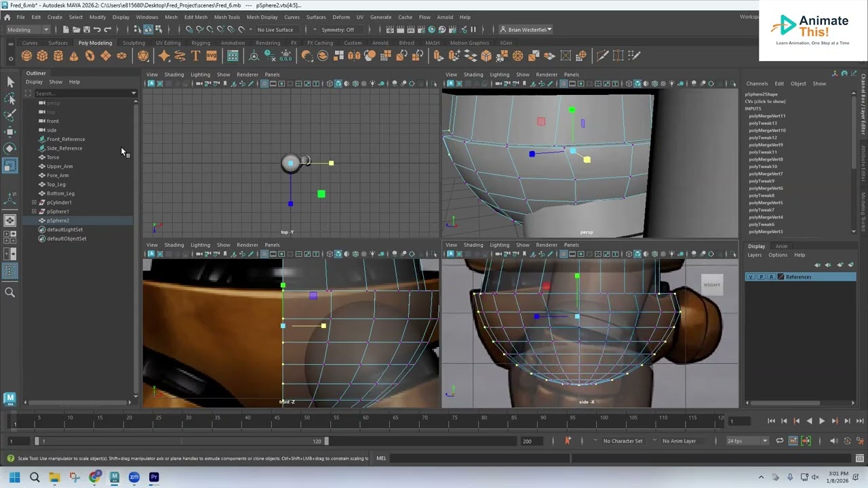The height and width of the screenshot is (488, 868).
Task: Open the Edit Mesh menu
Action: pos(195,17)
